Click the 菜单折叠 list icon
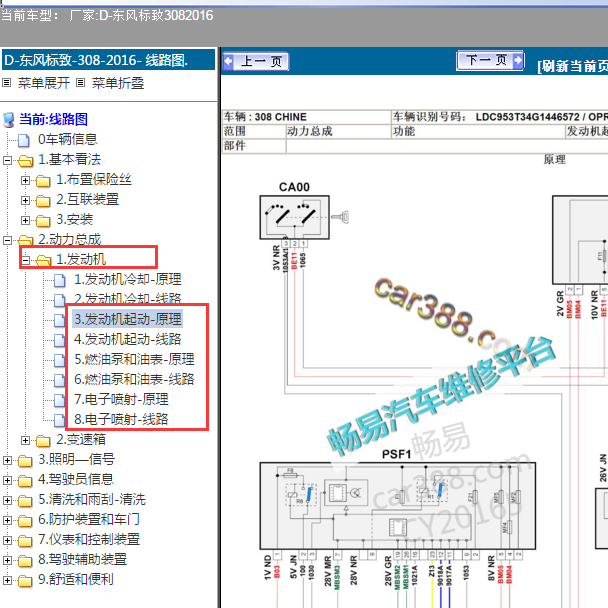This screenshot has height=608, width=608. 80,83
